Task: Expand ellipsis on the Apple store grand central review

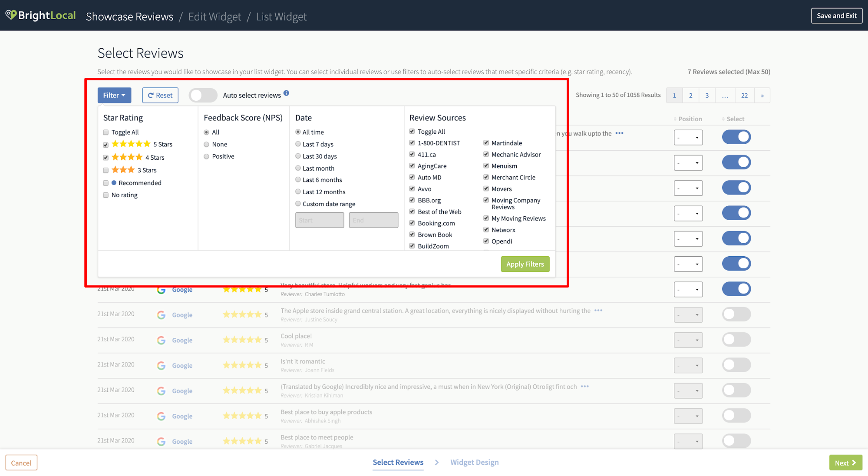Action: pos(598,311)
